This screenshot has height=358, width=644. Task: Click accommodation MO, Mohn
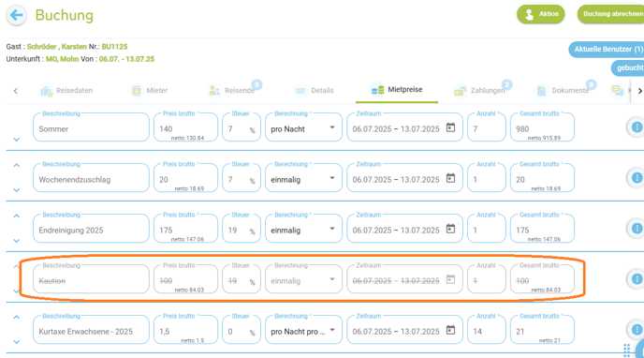pyautogui.click(x=62, y=59)
